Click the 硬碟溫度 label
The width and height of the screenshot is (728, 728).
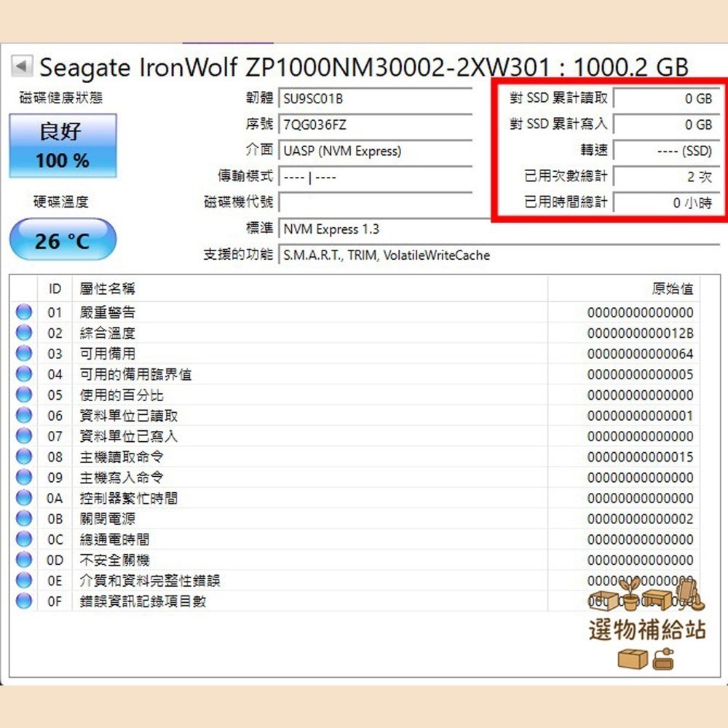[x=61, y=202]
